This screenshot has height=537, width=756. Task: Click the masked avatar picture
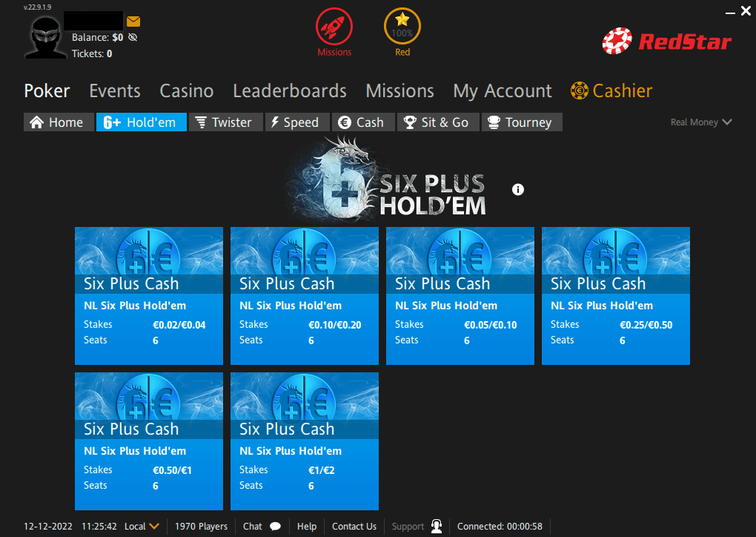pyautogui.click(x=46, y=36)
